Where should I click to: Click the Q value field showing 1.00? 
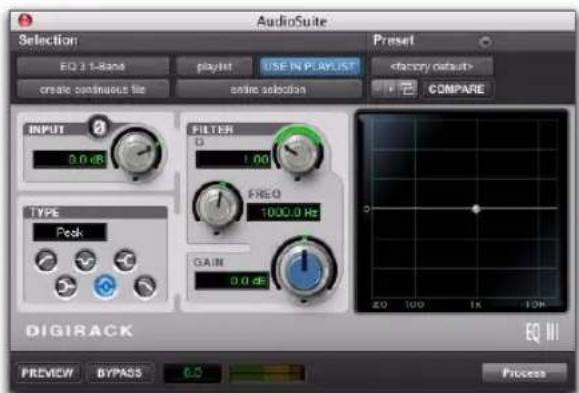[233, 160]
